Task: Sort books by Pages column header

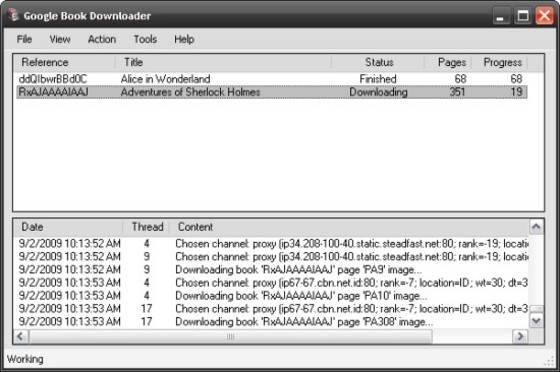Action: 448,62
